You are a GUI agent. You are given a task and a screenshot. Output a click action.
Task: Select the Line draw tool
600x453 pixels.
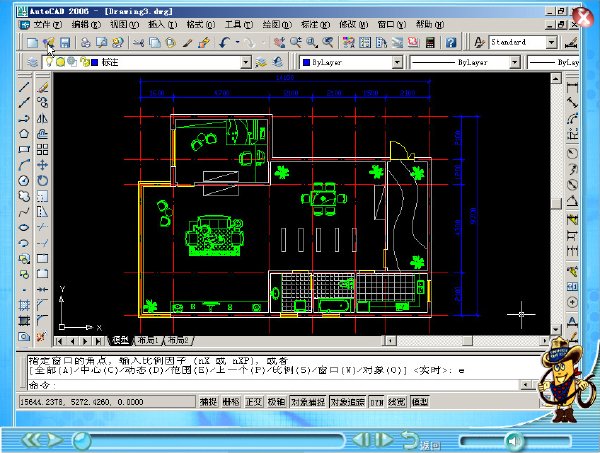tap(24, 87)
